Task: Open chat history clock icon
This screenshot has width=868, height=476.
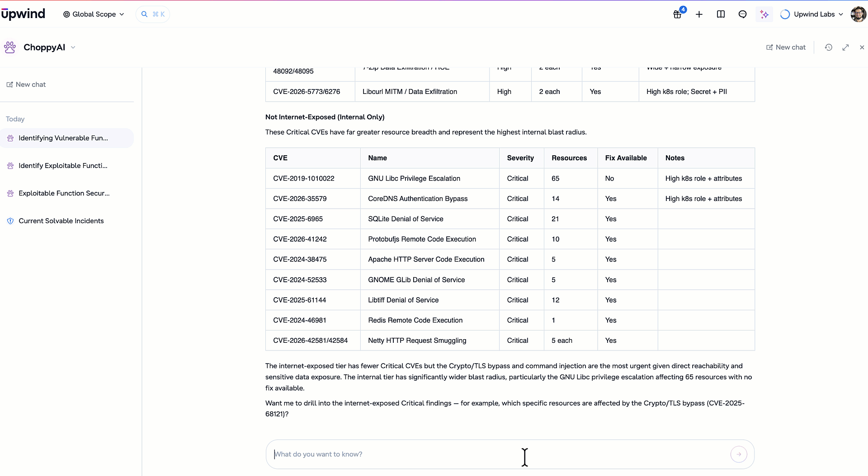Action: pyautogui.click(x=828, y=47)
